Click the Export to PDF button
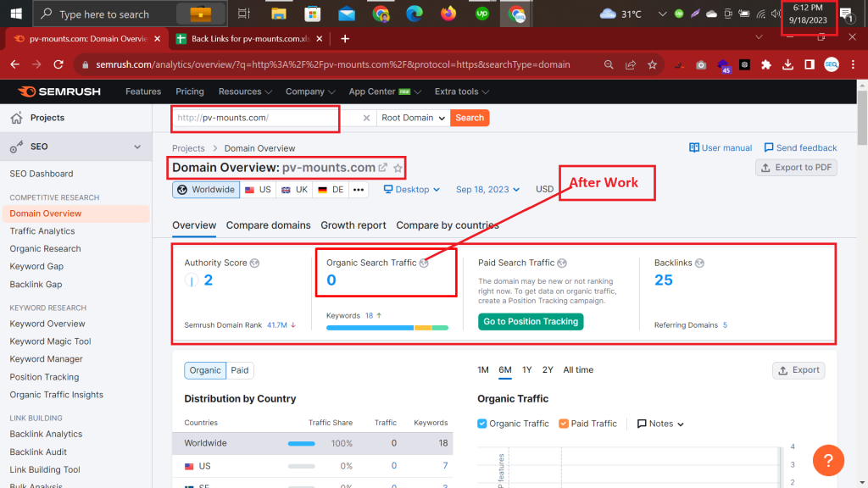This screenshot has height=488, width=868. point(796,168)
